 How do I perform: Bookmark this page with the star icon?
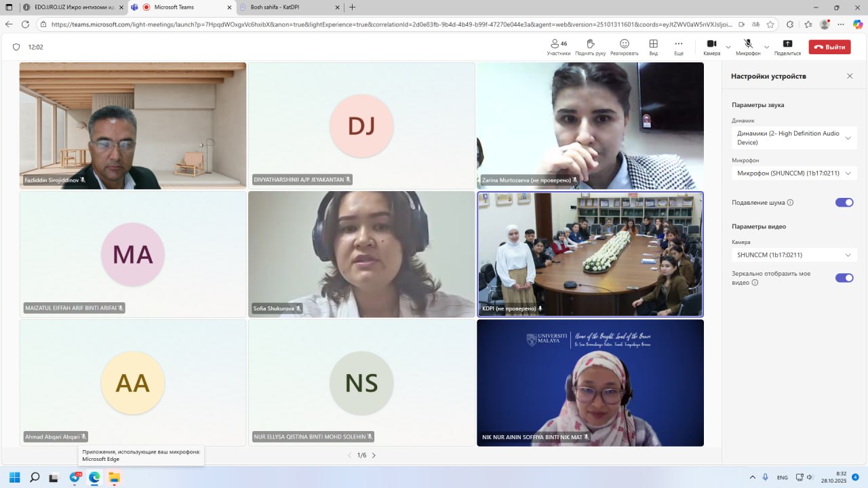pos(770,24)
